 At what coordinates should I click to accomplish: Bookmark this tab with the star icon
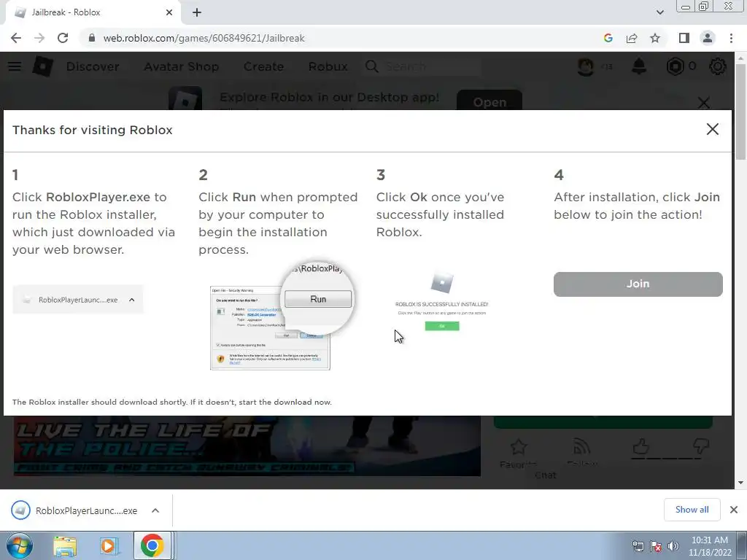pyautogui.click(x=655, y=38)
